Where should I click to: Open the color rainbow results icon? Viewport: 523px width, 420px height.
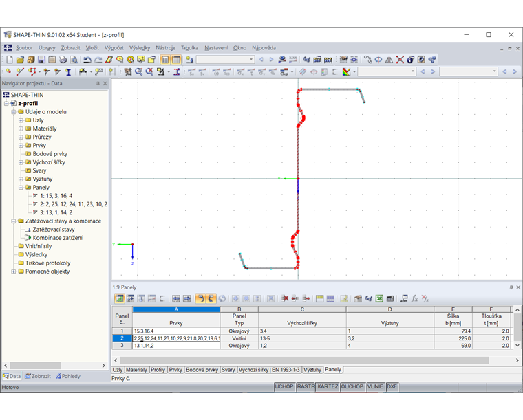347,71
